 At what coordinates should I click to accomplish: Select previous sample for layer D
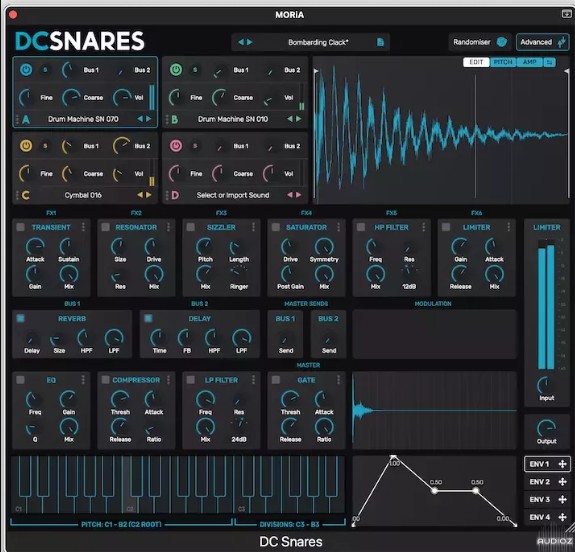click(290, 195)
